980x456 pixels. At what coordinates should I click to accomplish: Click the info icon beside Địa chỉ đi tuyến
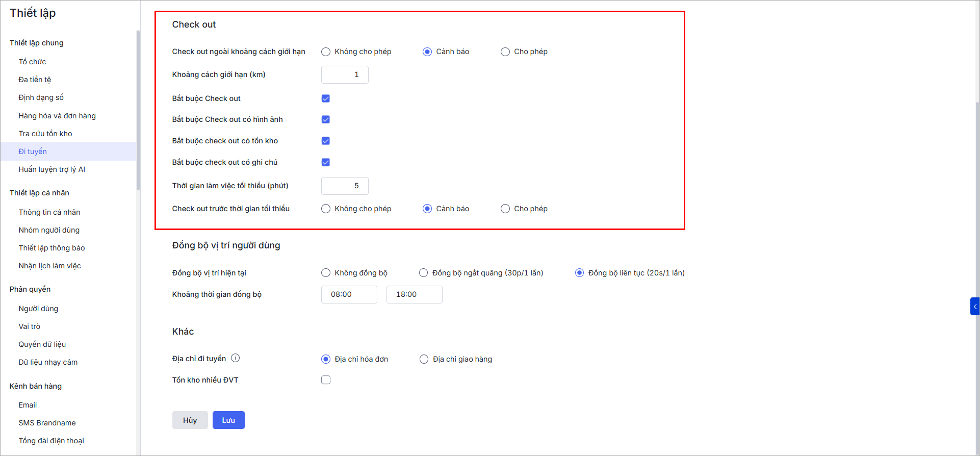click(235, 358)
